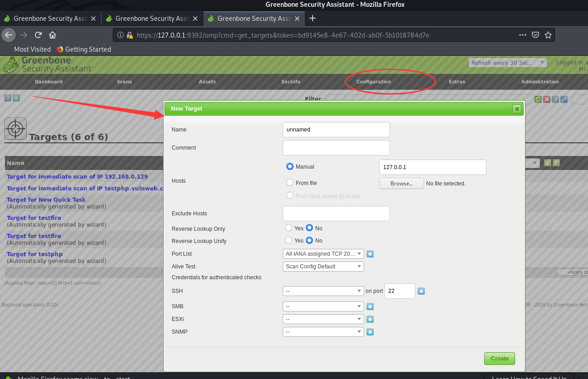
Task: Go back to the previous page
Action: (9, 35)
